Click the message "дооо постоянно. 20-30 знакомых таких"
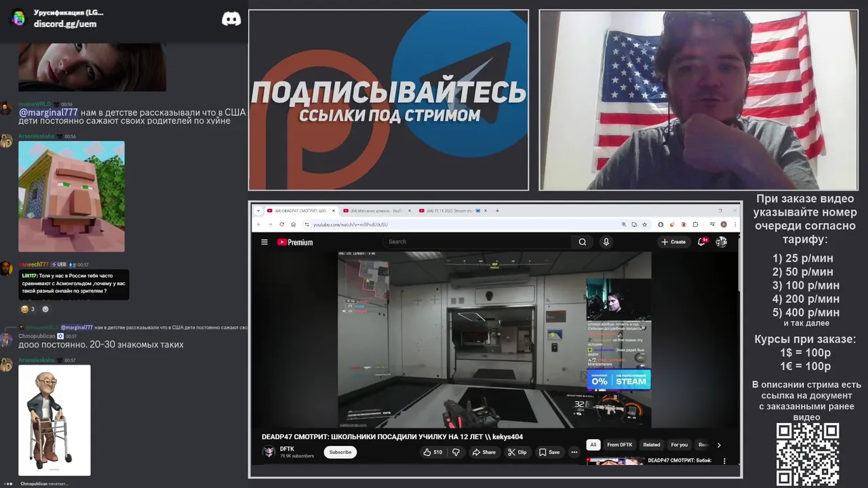The height and width of the screenshot is (488, 868). click(101, 344)
